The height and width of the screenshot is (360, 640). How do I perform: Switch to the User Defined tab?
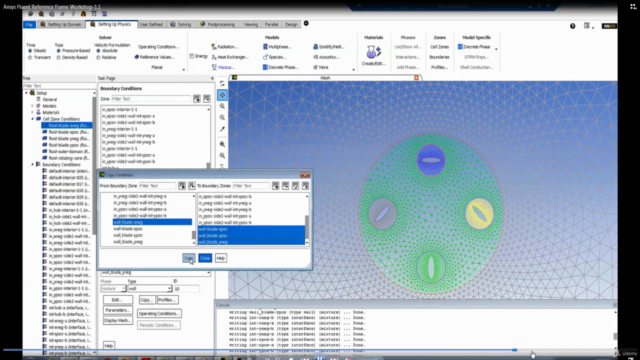(x=151, y=24)
